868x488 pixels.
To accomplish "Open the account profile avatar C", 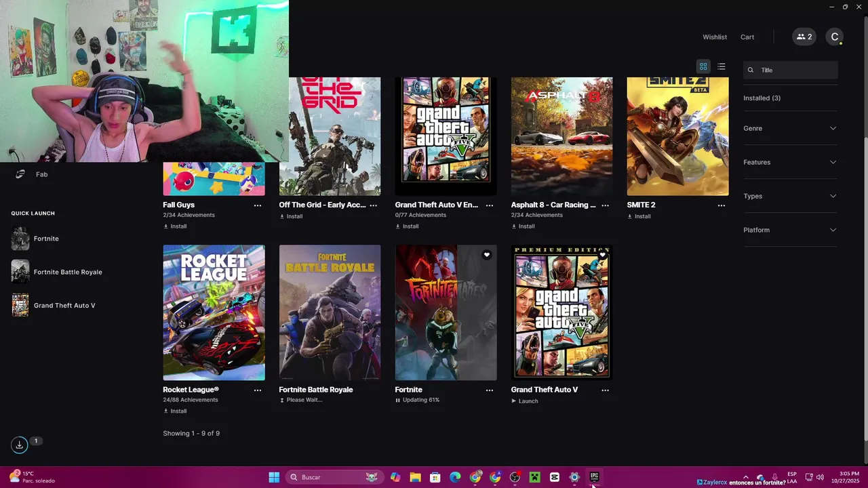I will 835,37.
